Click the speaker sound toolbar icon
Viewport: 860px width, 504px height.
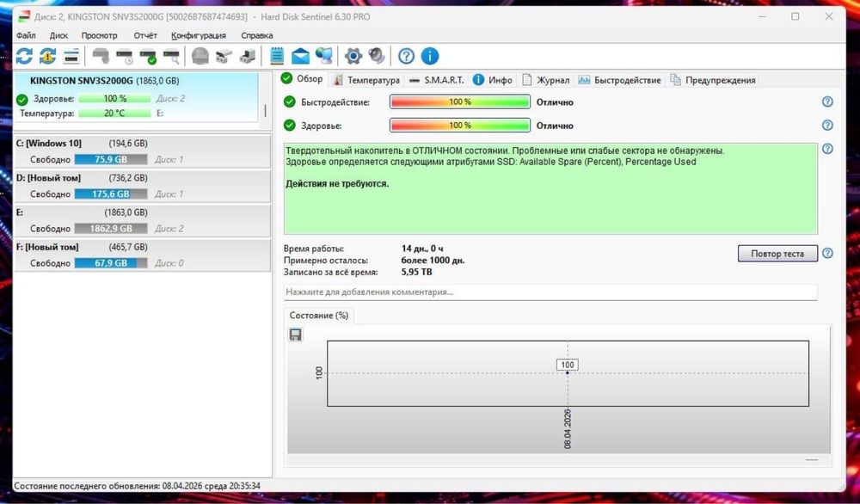(x=377, y=56)
